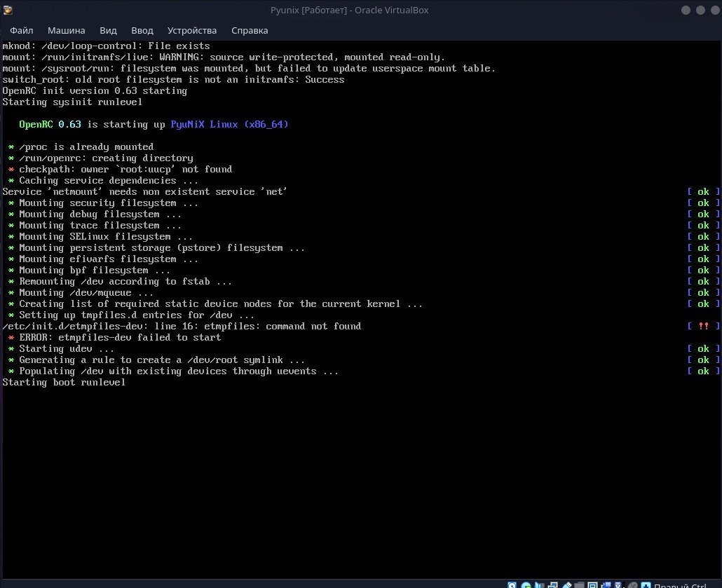Open the Ввод menu
Viewport: 722px width, 588px height.
(142, 30)
